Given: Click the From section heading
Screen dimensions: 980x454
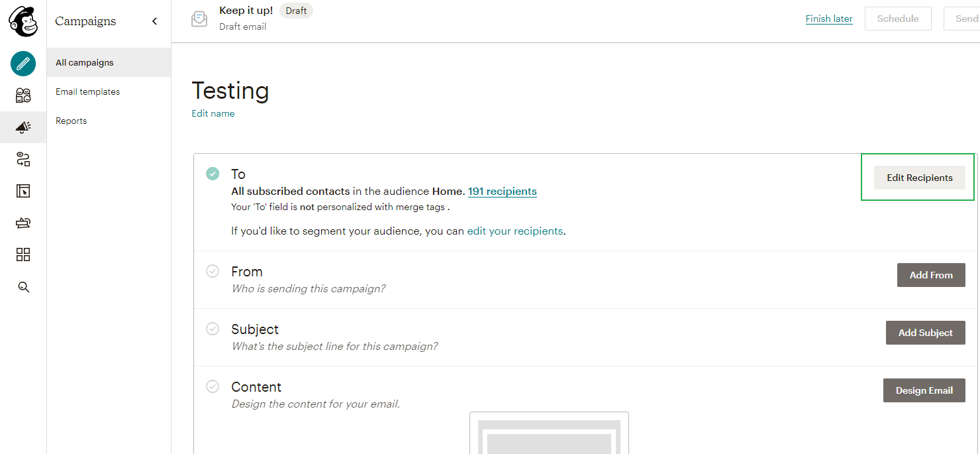Looking at the screenshot, I should pos(247,272).
